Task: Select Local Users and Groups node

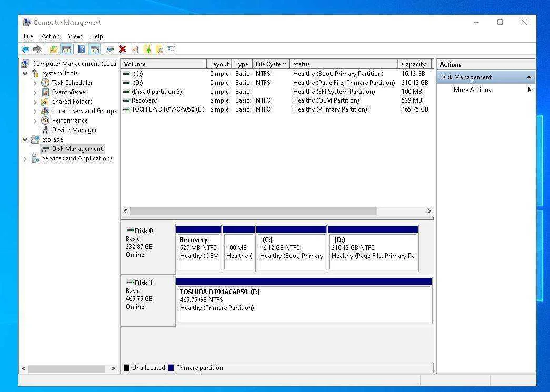Action: click(x=84, y=111)
